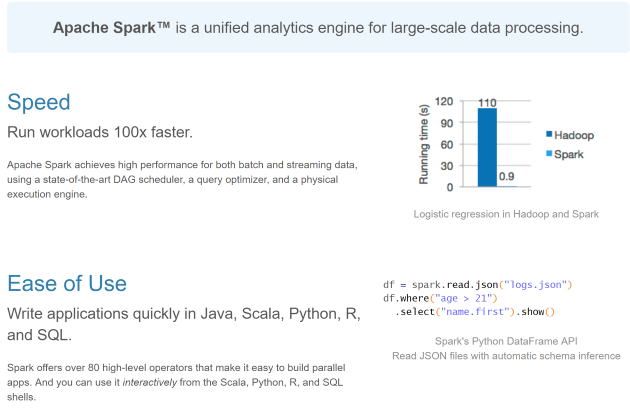
Task: Click the df.where code line
Action: click(440, 299)
